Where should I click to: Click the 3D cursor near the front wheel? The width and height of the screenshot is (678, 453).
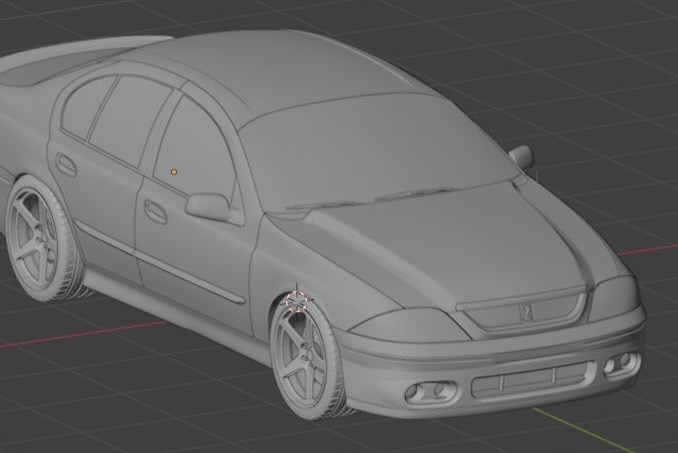(x=296, y=299)
